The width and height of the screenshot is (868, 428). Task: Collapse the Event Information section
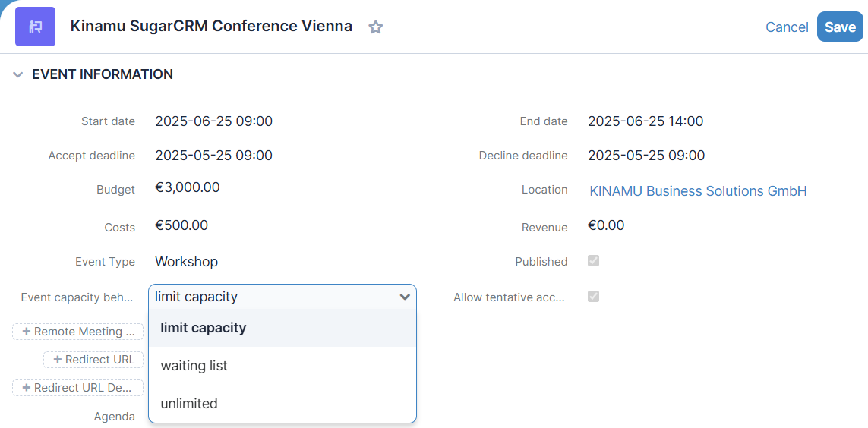click(18, 74)
